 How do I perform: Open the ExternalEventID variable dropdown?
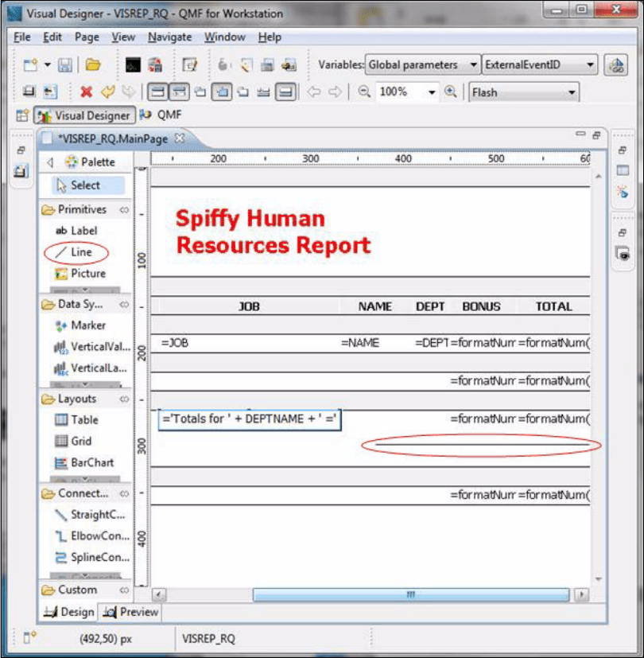point(591,65)
